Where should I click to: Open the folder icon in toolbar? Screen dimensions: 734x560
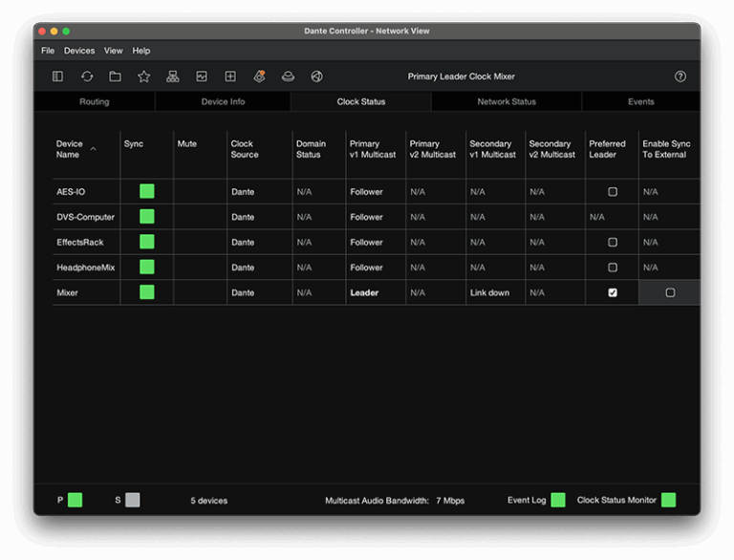(115, 76)
